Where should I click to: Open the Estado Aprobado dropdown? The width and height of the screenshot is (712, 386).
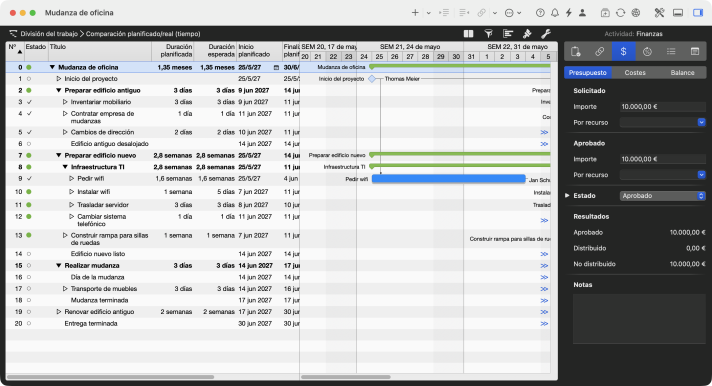pyautogui.click(x=663, y=196)
